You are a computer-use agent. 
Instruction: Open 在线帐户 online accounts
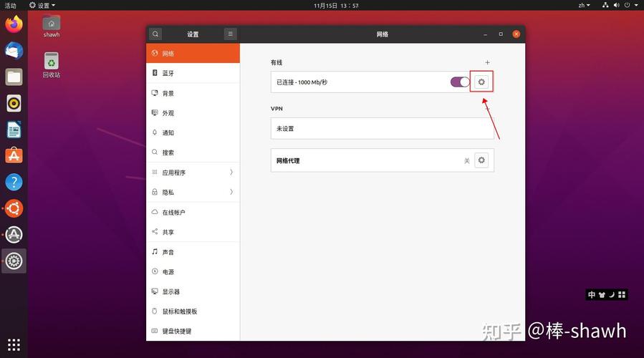193,212
